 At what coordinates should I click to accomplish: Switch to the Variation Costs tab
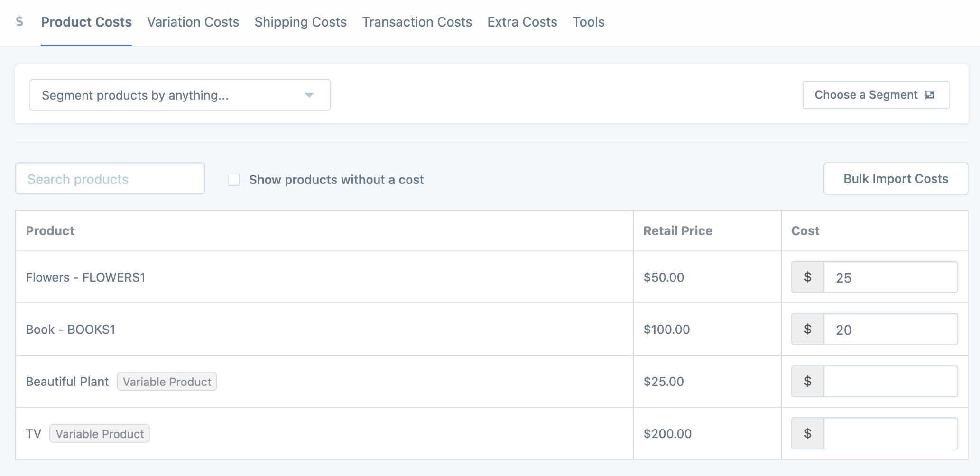pos(193,22)
